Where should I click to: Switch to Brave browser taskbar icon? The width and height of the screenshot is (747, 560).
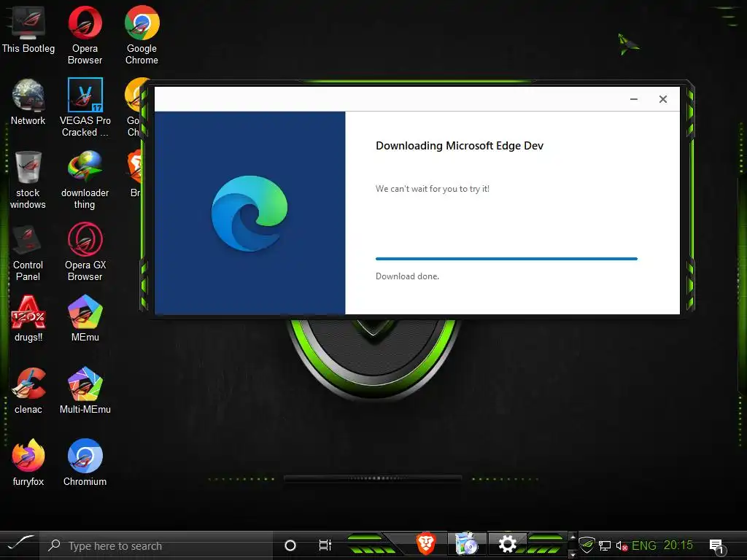coord(425,544)
